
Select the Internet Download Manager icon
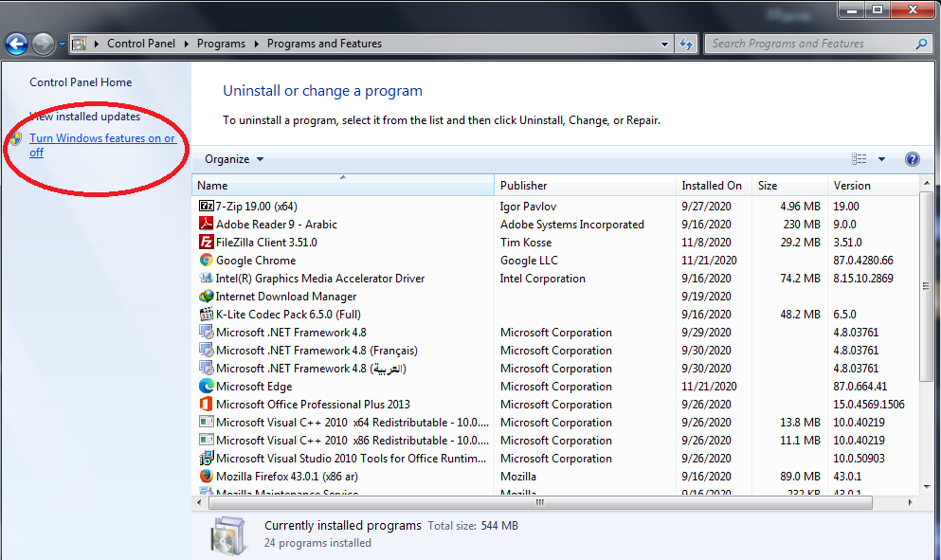[206, 296]
